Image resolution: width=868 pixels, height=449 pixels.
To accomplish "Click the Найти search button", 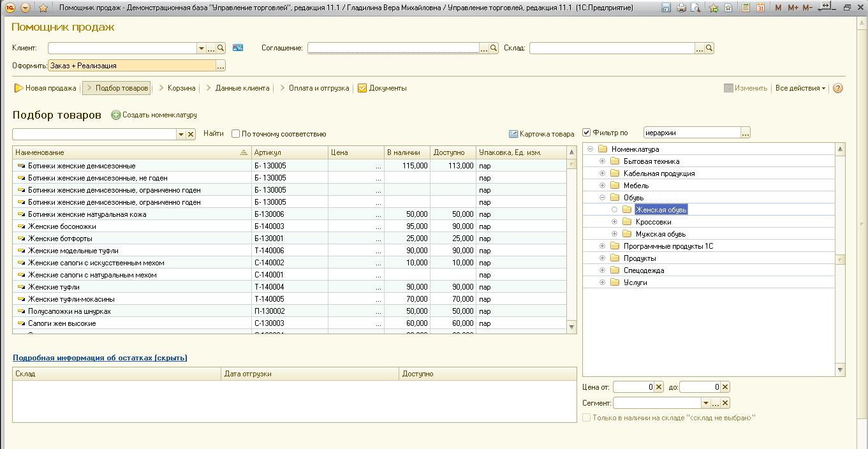I will click(214, 134).
